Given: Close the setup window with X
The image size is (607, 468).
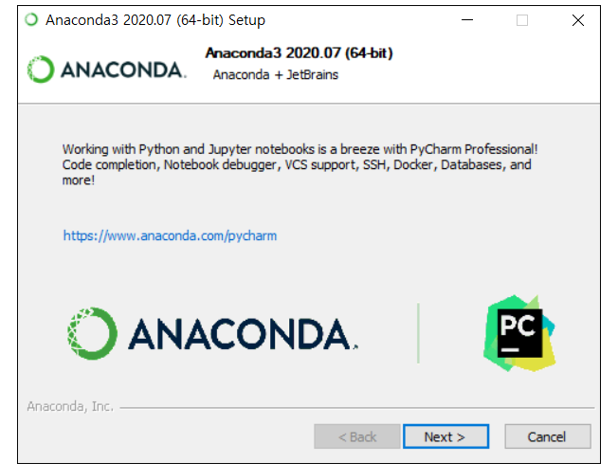Looking at the screenshot, I should (x=578, y=20).
